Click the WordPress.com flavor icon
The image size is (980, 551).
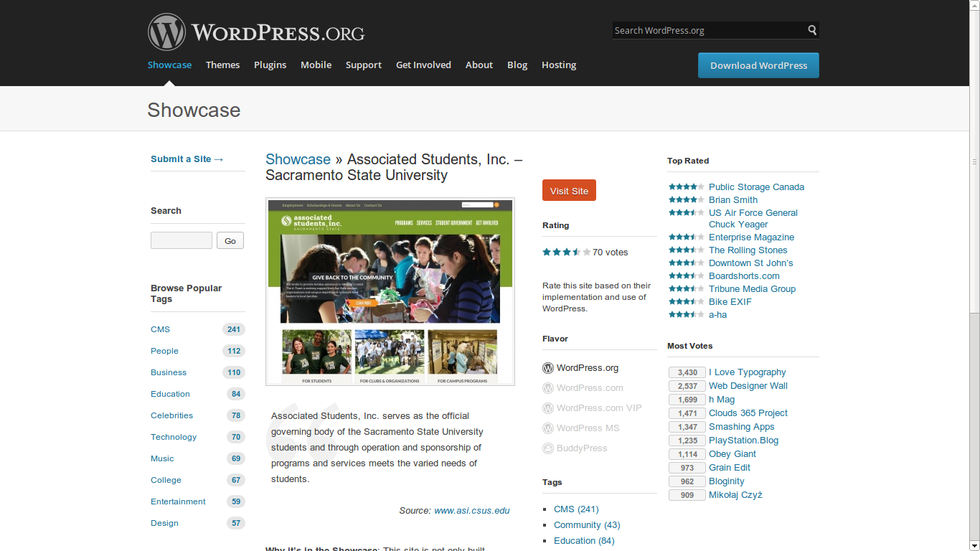(548, 388)
